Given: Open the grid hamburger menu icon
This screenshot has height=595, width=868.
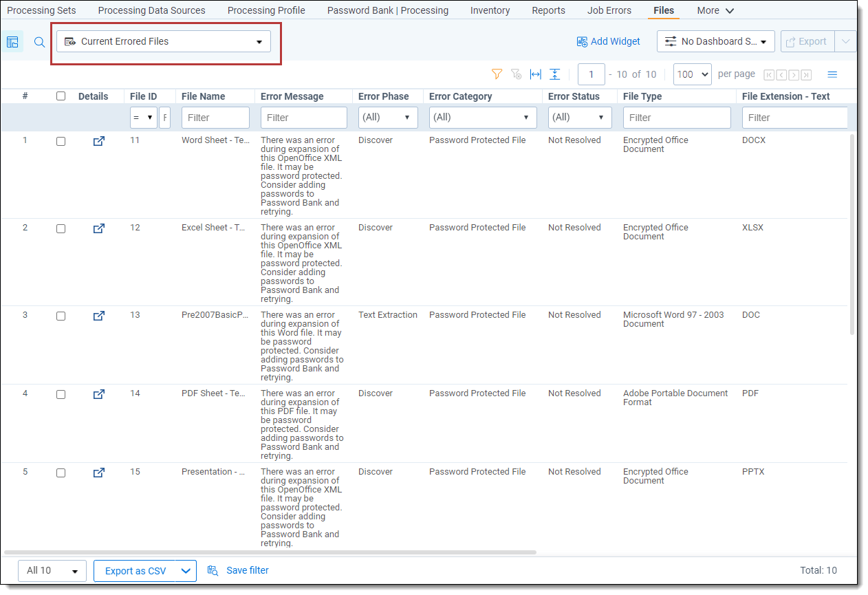Looking at the screenshot, I should [832, 74].
